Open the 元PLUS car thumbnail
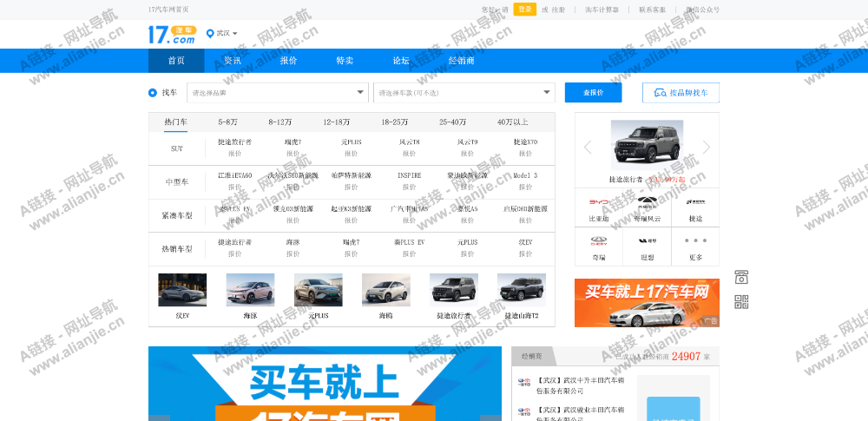The height and width of the screenshot is (421, 868). pyautogui.click(x=319, y=290)
